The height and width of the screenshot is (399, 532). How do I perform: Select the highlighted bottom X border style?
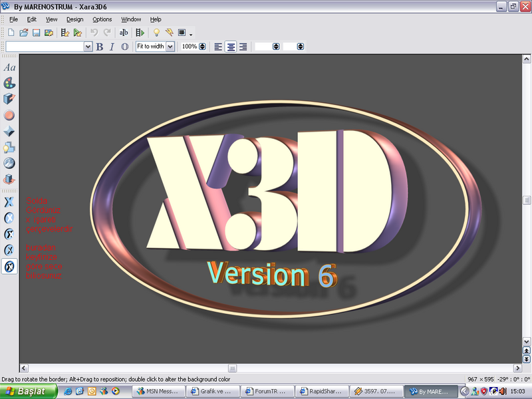tap(9, 267)
